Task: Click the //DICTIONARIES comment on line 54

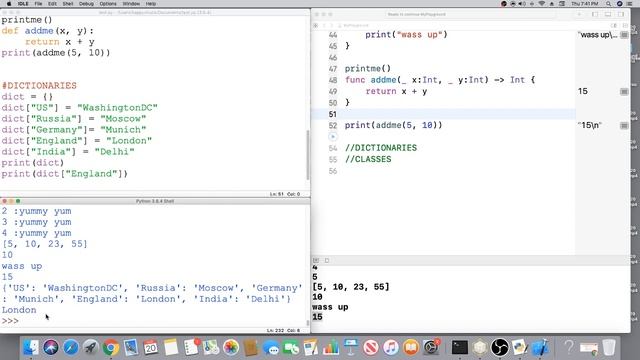Action: pos(381,148)
